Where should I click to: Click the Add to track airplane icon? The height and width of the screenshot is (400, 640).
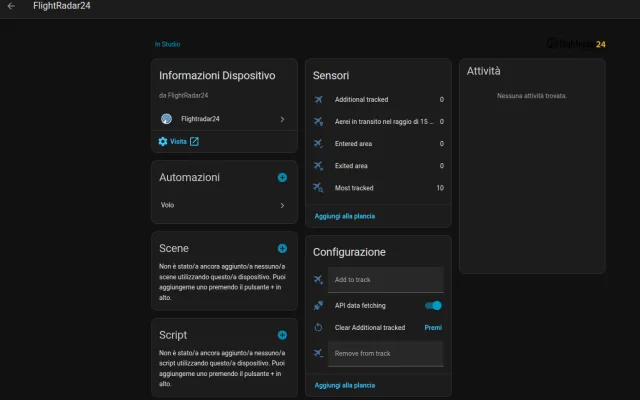[318, 280]
